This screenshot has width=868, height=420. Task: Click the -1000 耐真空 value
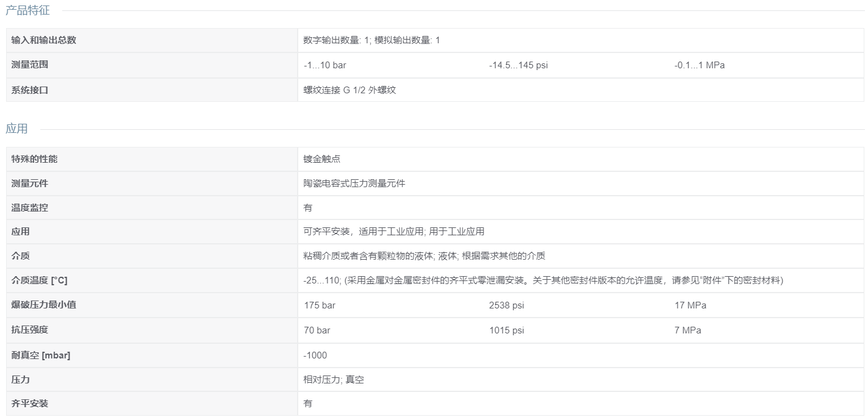[x=315, y=355]
